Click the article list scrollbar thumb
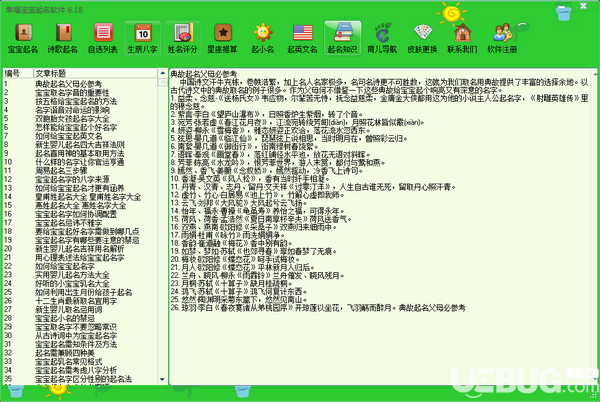The image size is (600, 402). click(x=163, y=82)
